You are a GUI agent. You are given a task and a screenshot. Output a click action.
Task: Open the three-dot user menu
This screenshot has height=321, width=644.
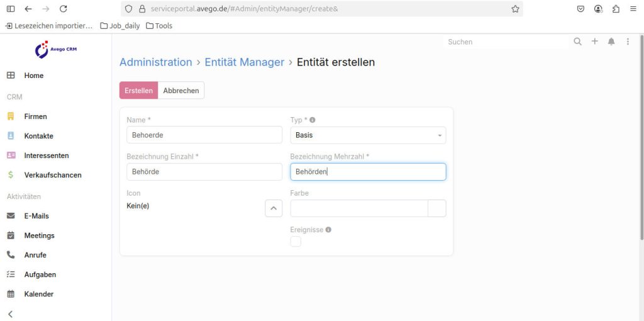[x=627, y=42]
